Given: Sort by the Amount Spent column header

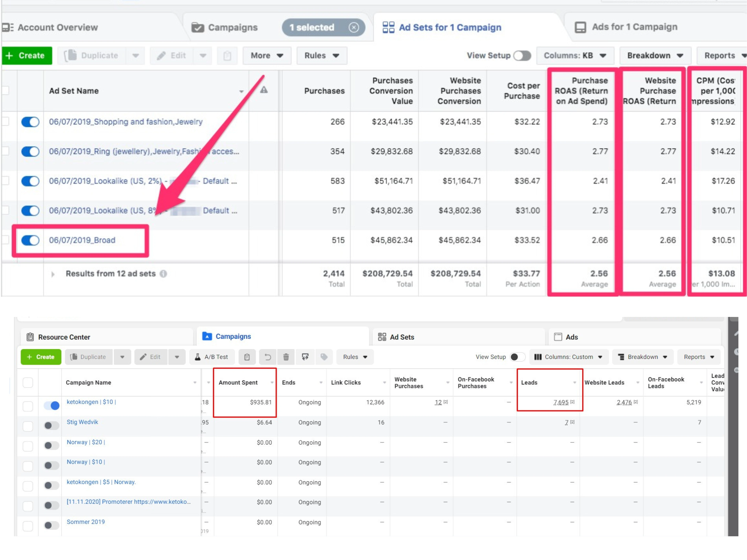Looking at the screenshot, I should click(x=238, y=382).
